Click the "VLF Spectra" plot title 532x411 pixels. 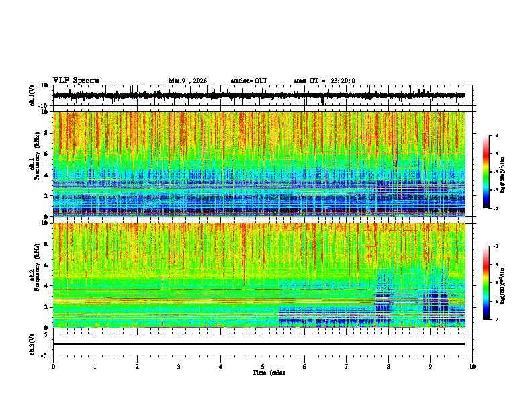76,81
